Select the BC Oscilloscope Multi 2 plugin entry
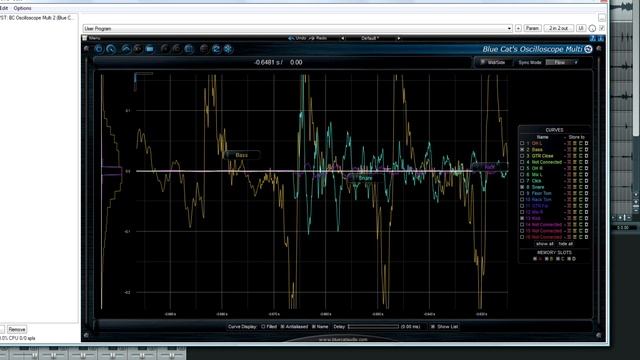The width and height of the screenshot is (640, 360). point(38,18)
